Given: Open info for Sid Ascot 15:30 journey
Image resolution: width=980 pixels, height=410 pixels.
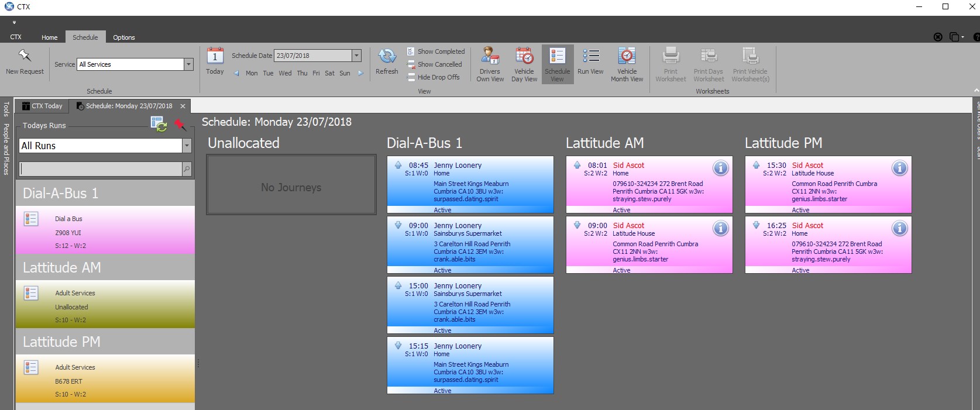Looking at the screenshot, I should coord(900,168).
